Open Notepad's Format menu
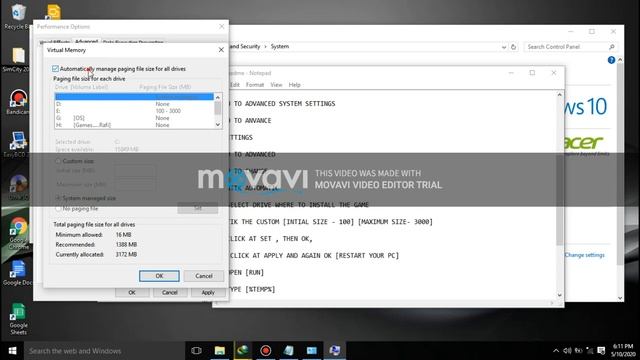The image size is (640, 360). point(255,85)
